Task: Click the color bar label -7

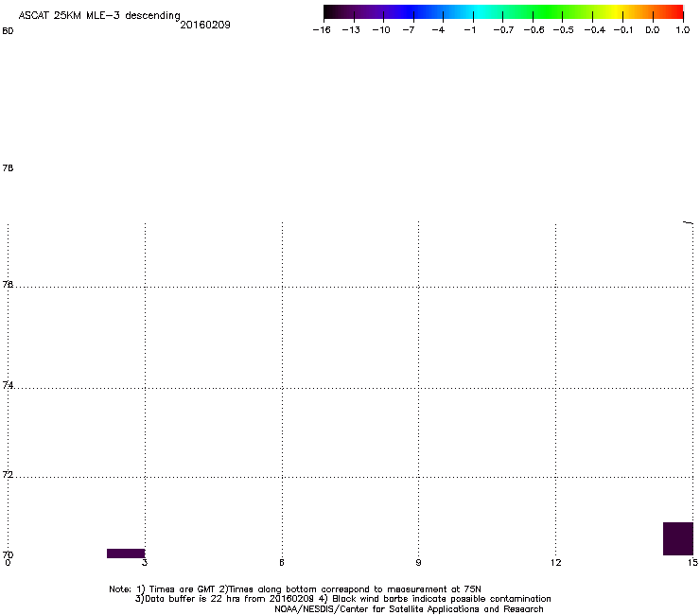Action: click(409, 30)
